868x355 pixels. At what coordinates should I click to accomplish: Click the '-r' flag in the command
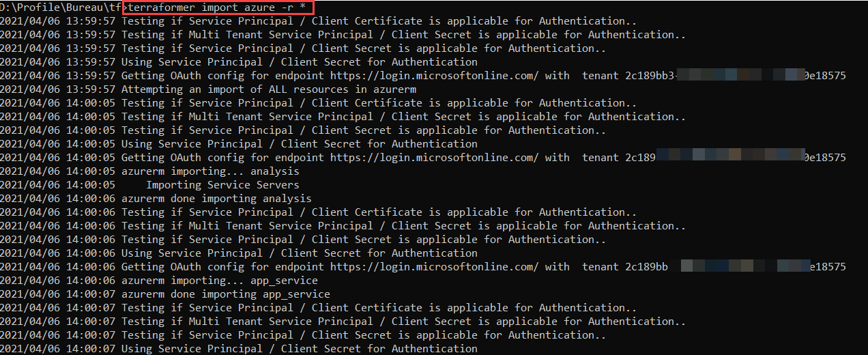tap(285, 8)
